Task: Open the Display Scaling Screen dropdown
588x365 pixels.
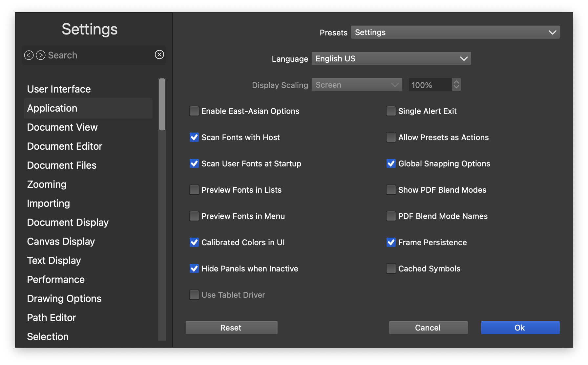Action: click(357, 85)
